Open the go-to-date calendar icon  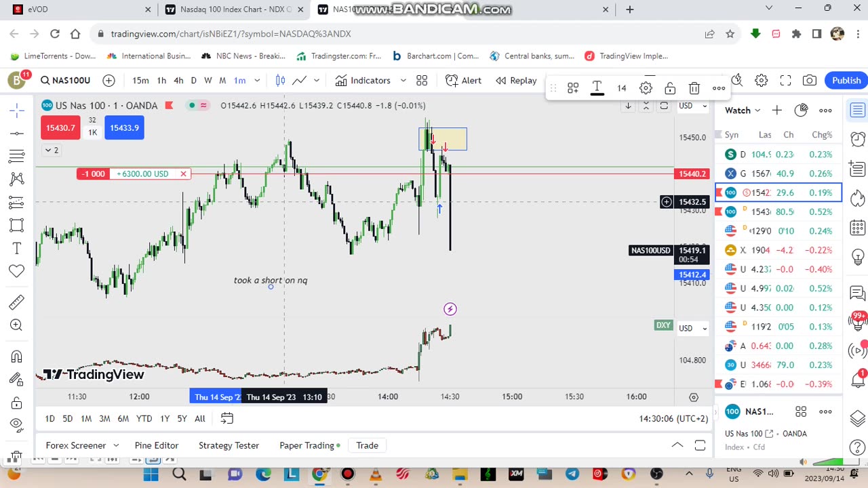(226, 418)
